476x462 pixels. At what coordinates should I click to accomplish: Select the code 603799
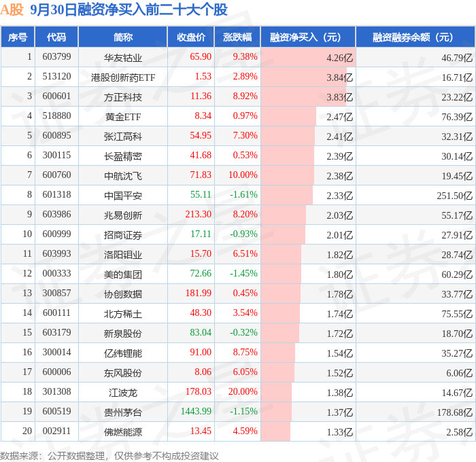(x=56, y=56)
